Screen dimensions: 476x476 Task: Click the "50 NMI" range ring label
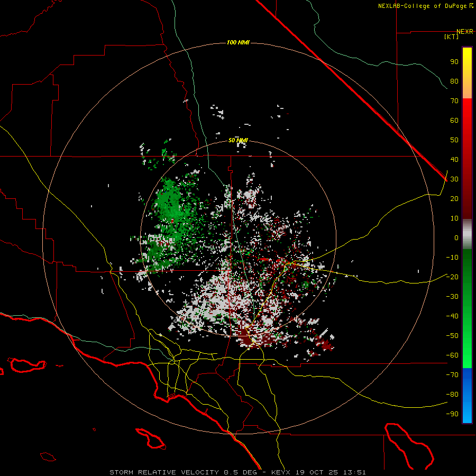[238, 140]
